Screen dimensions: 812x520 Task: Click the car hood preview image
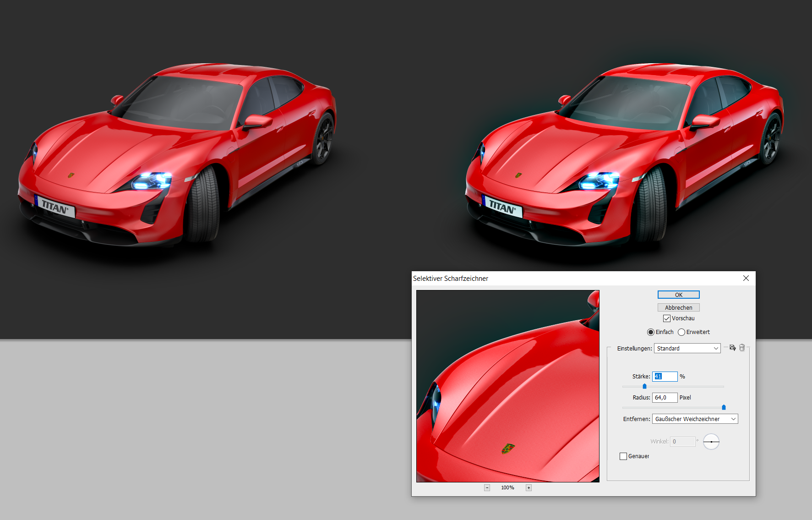[507, 386]
